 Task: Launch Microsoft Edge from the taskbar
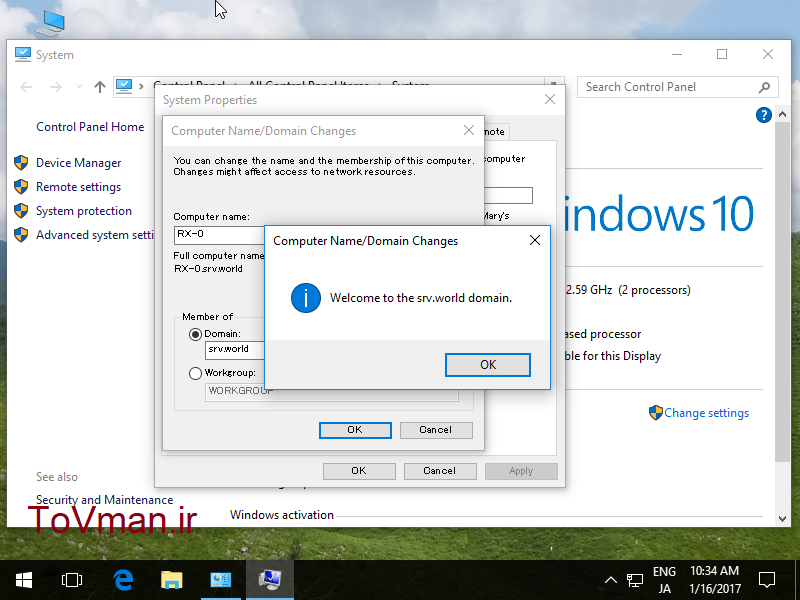(x=123, y=580)
